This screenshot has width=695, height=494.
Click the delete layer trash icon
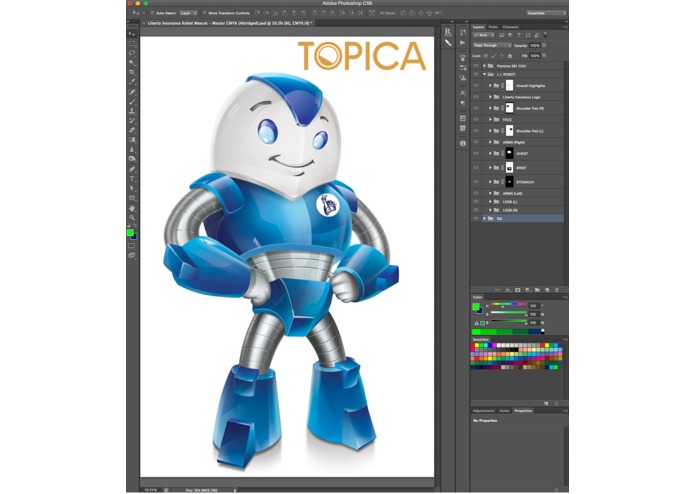click(557, 290)
